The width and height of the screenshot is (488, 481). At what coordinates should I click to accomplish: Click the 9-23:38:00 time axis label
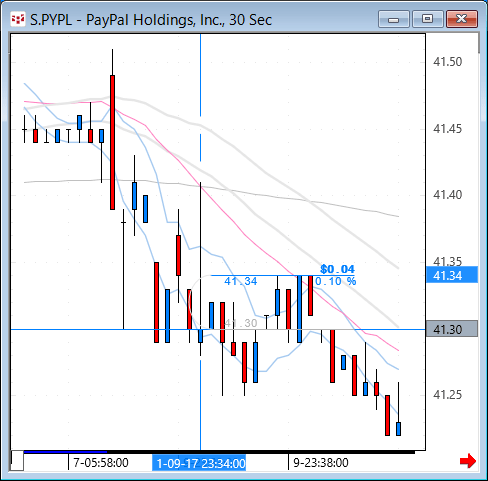click(x=321, y=463)
